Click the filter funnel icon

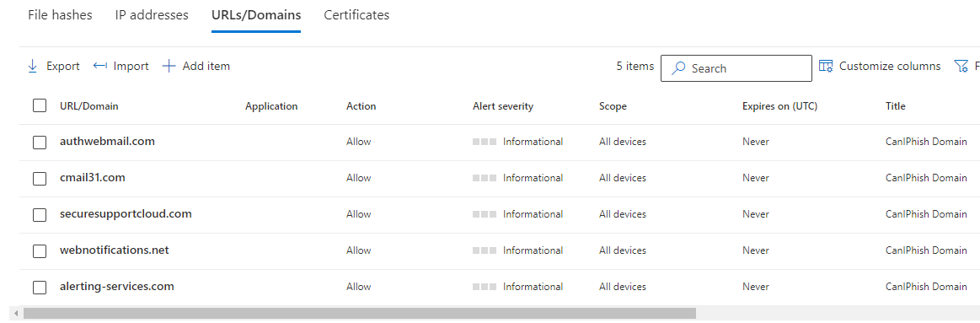[x=961, y=66]
